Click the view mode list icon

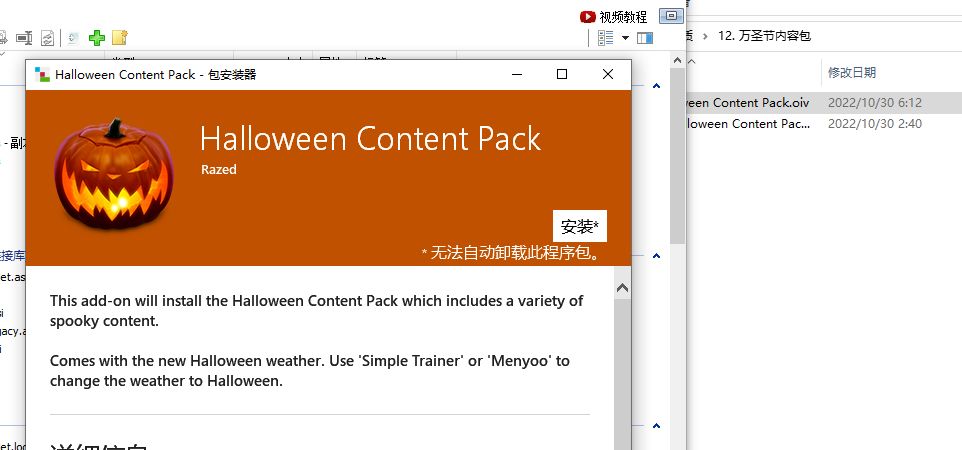click(x=606, y=38)
